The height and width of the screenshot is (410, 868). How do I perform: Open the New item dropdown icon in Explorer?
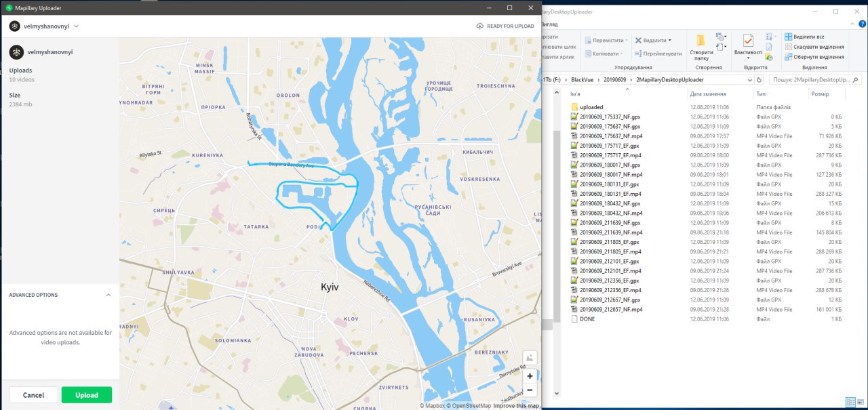pos(721,37)
